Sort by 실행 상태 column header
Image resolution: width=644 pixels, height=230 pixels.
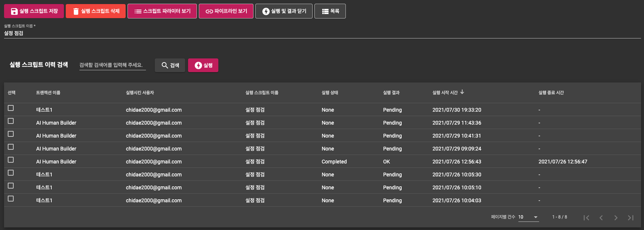[x=330, y=93]
